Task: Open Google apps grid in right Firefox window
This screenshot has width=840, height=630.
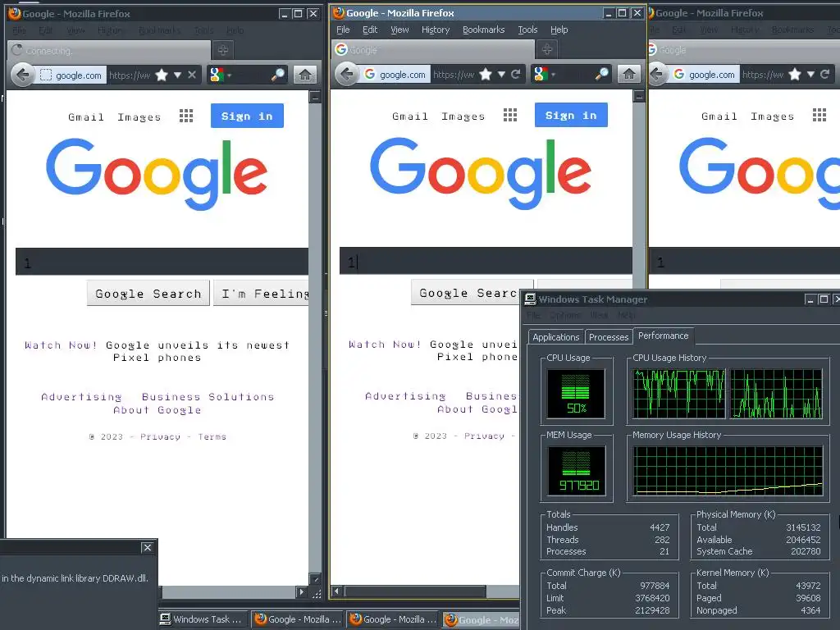Action: coord(819,115)
